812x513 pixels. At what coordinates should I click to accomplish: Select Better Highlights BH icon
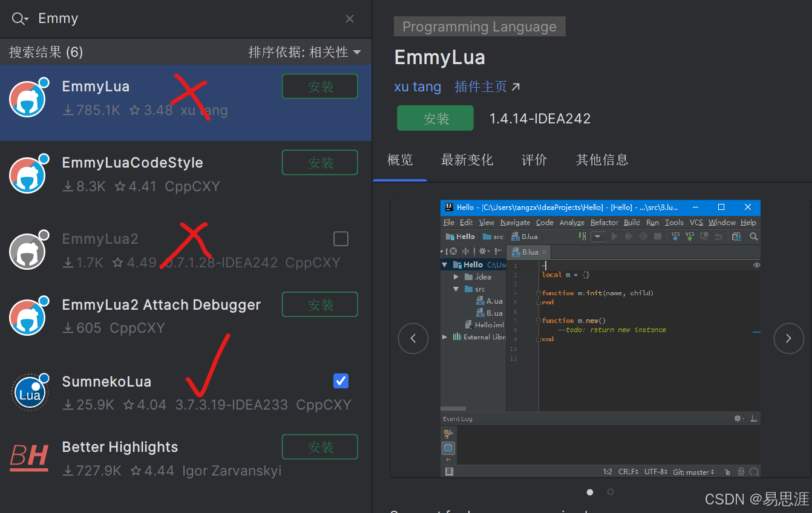point(29,457)
